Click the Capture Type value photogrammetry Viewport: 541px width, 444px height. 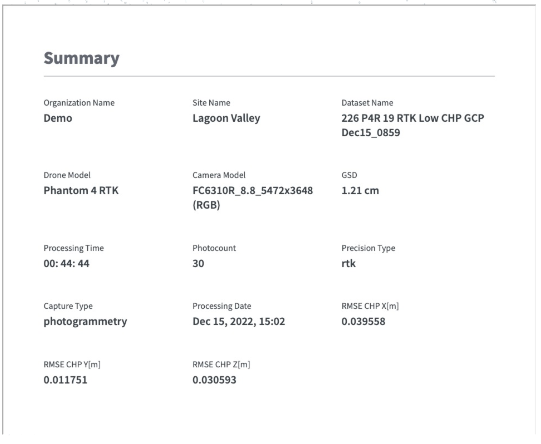point(85,322)
